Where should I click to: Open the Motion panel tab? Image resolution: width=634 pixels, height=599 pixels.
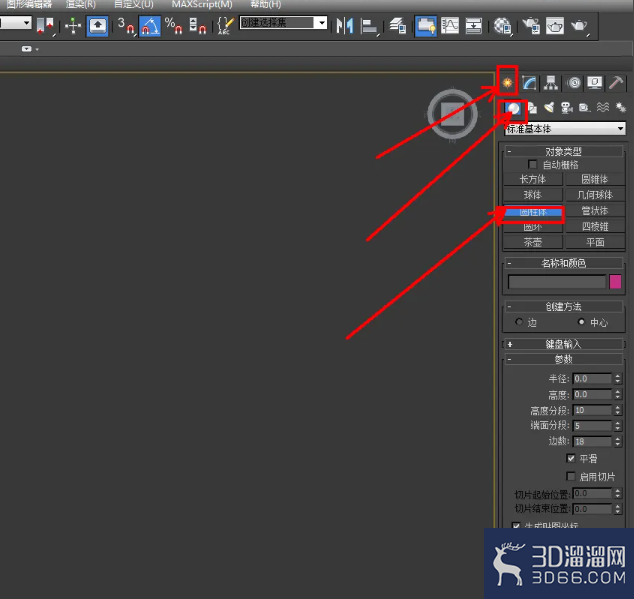574,83
